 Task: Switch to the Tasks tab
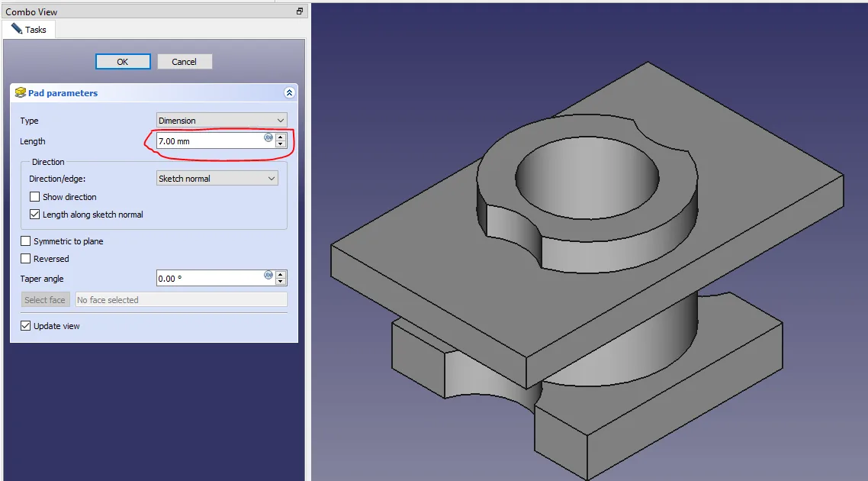[29, 29]
